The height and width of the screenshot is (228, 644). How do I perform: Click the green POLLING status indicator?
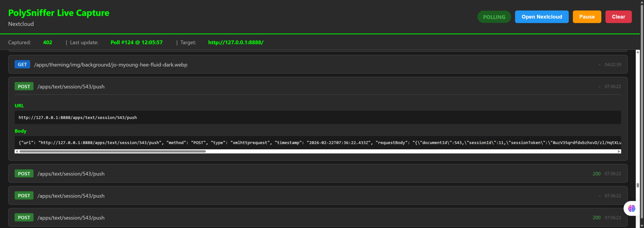(x=494, y=17)
